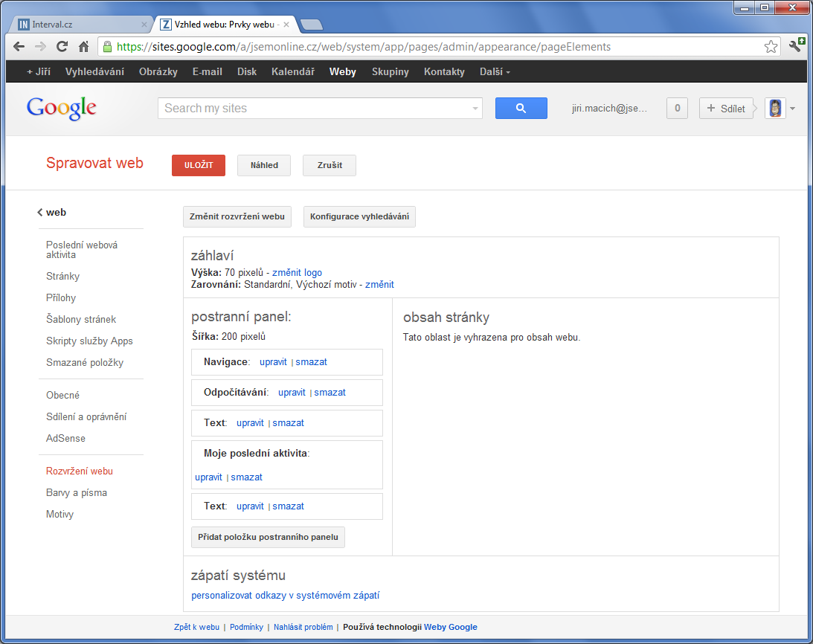The width and height of the screenshot is (813, 644).
Task: Close the Vzhled webu tab
Action: (286, 25)
